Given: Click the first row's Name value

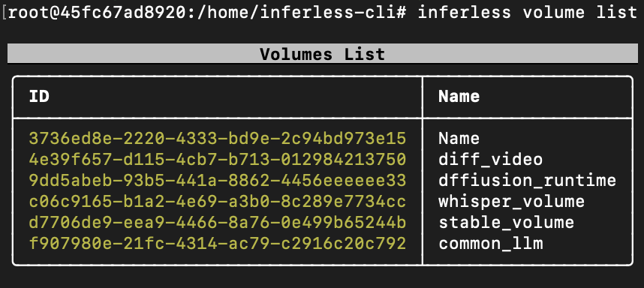Looking at the screenshot, I should [459, 138].
